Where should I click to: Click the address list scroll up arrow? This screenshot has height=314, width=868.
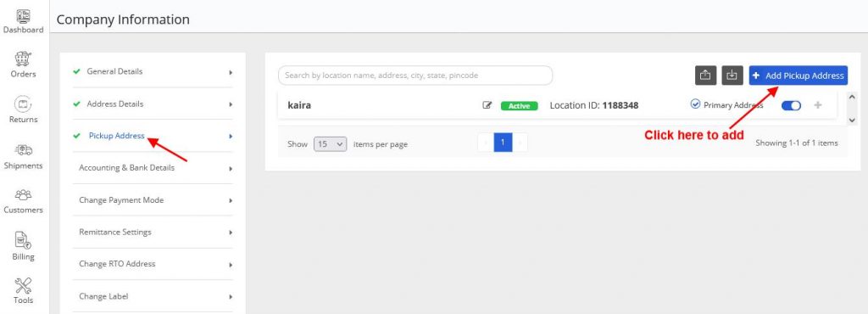click(852, 97)
